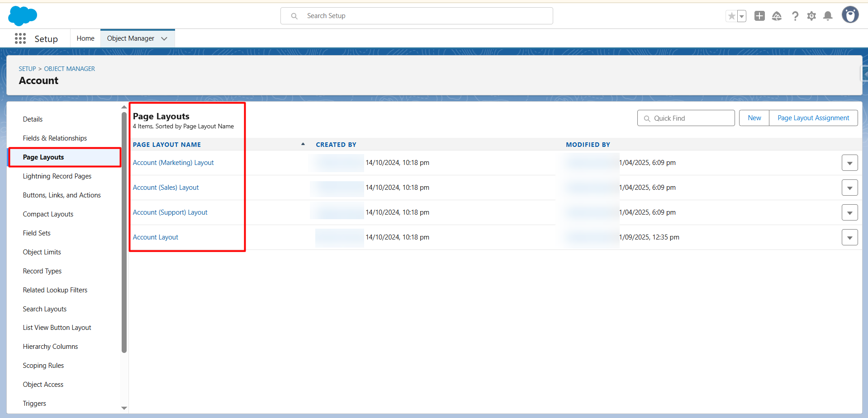Open row actions for Account (Support) Layout
868x418 pixels.
(849, 212)
